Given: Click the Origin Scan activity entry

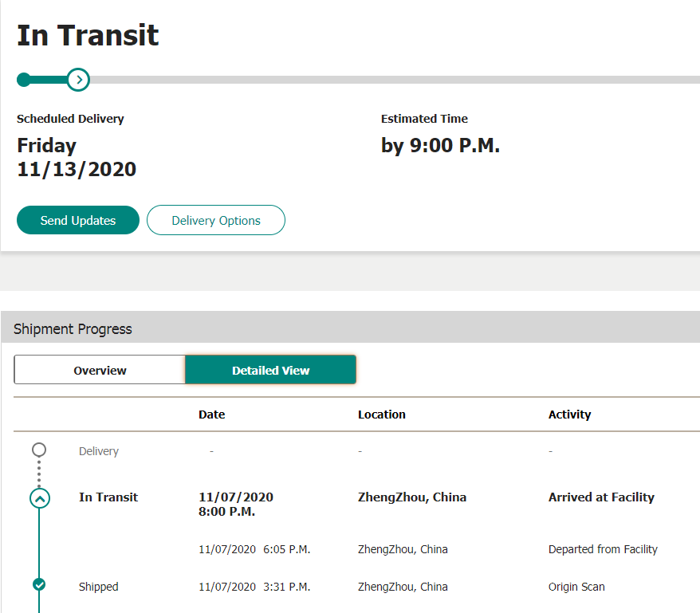Looking at the screenshot, I should point(576,587).
